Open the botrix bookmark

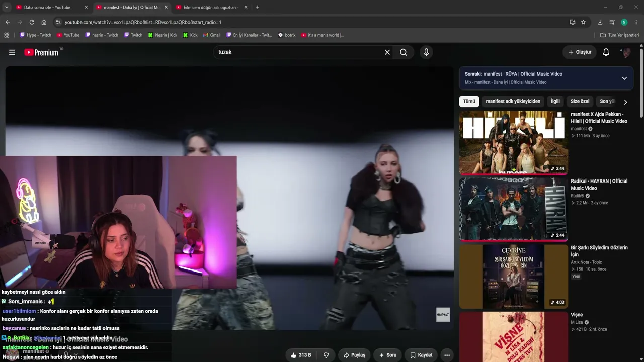coord(287,35)
